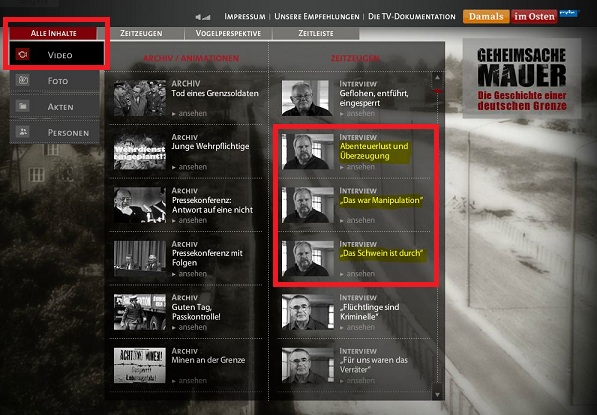This screenshot has height=415, width=597.
Task: Open thumbnail for Pressekonferenz: Antwort auf eine nicht
Action: pyautogui.click(x=140, y=205)
